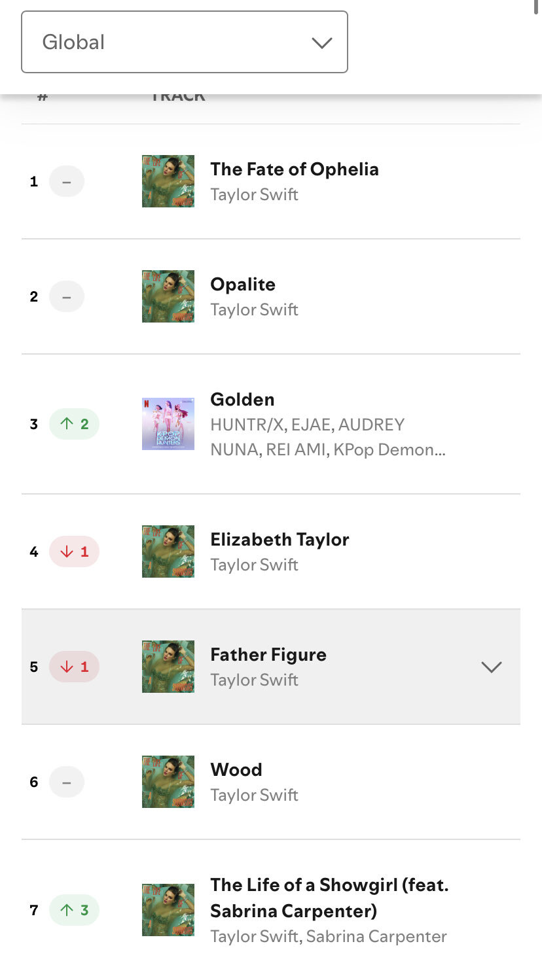Click The Life of a Showgirl cover art
The height and width of the screenshot is (980, 542).
168,910
